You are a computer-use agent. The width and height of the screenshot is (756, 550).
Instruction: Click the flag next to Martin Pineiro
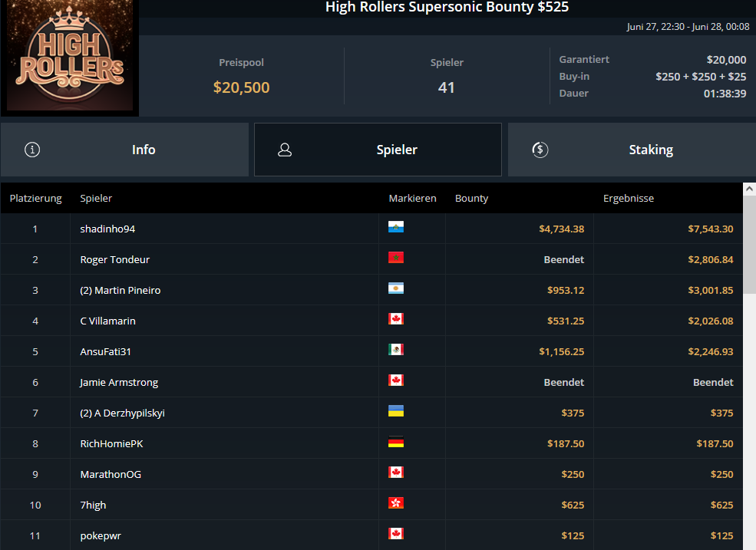(x=396, y=288)
